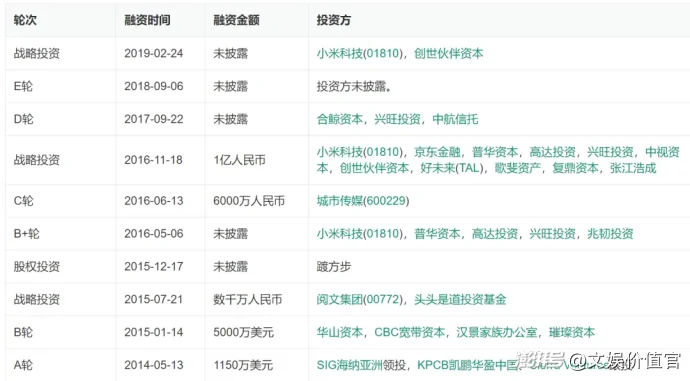Click the 兆韧投资 investor link

[x=610, y=234]
